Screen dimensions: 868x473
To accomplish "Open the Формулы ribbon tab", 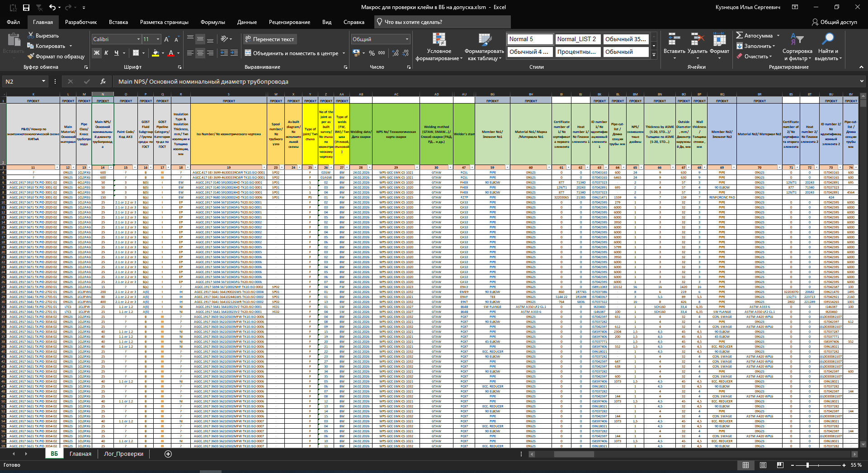I will pos(212,22).
